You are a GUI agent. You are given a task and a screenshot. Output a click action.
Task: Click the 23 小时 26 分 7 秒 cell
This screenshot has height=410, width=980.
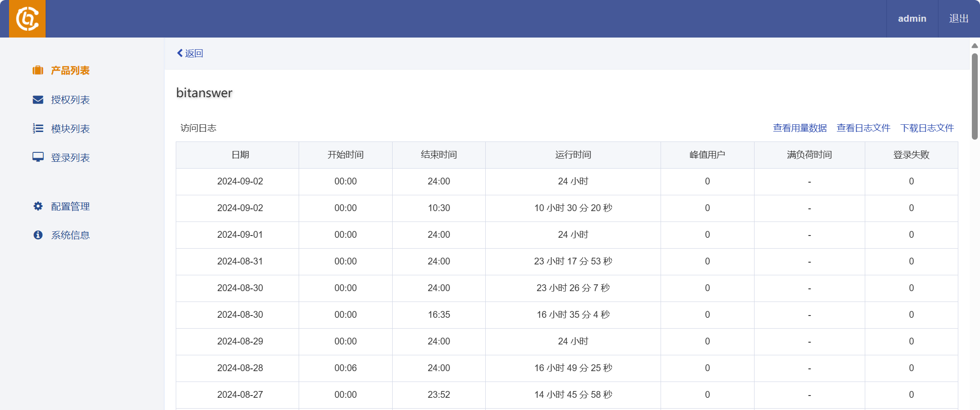(x=573, y=288)
